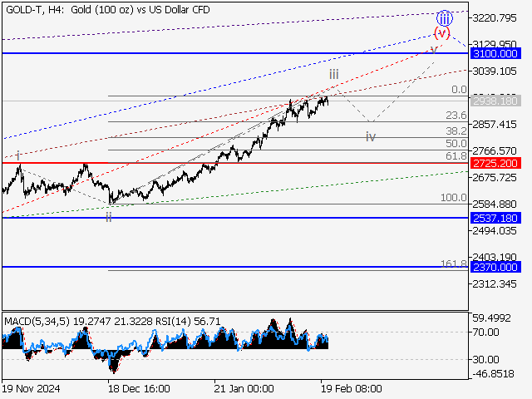Click the 100.0 Fibonacci level label
Image resolution: width=532 pixels, height=399 pixels.
pyautogui.click(x=454, y=198)
